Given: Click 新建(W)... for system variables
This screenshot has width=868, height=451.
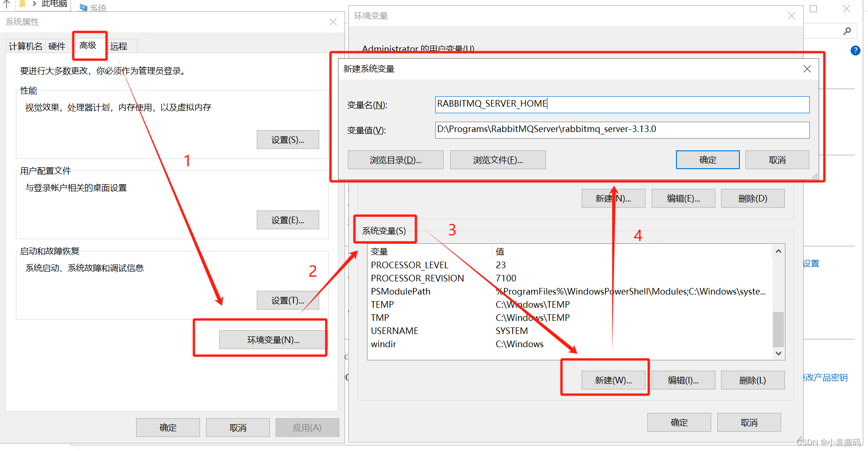Looking at the screenshot, I should (x=613, y=380).
